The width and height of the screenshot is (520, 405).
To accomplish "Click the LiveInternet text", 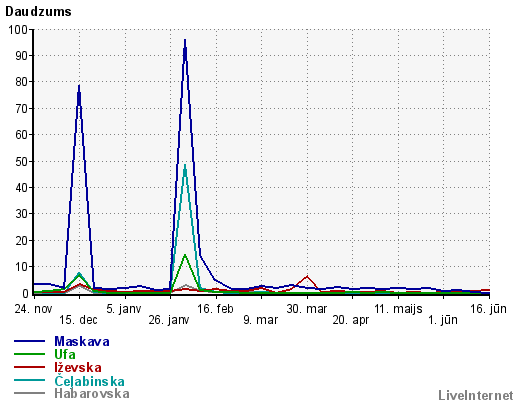I will click(476, 395).
